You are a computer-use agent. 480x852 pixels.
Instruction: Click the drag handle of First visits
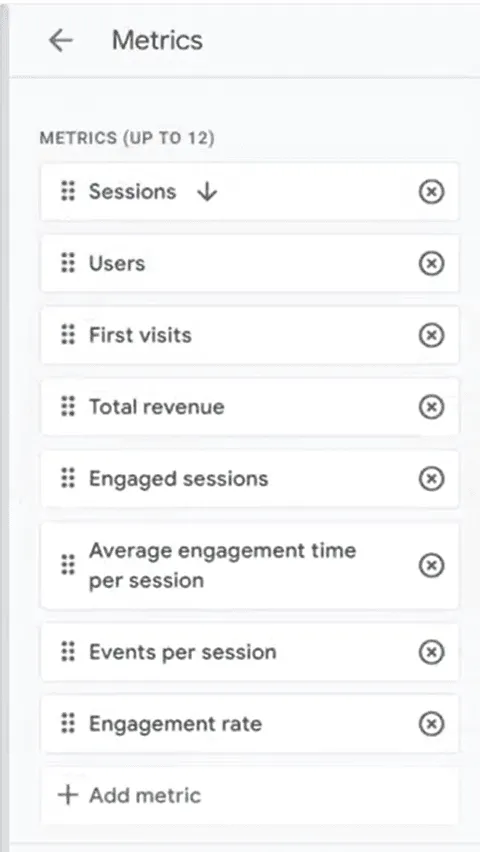tap(68, 335)
